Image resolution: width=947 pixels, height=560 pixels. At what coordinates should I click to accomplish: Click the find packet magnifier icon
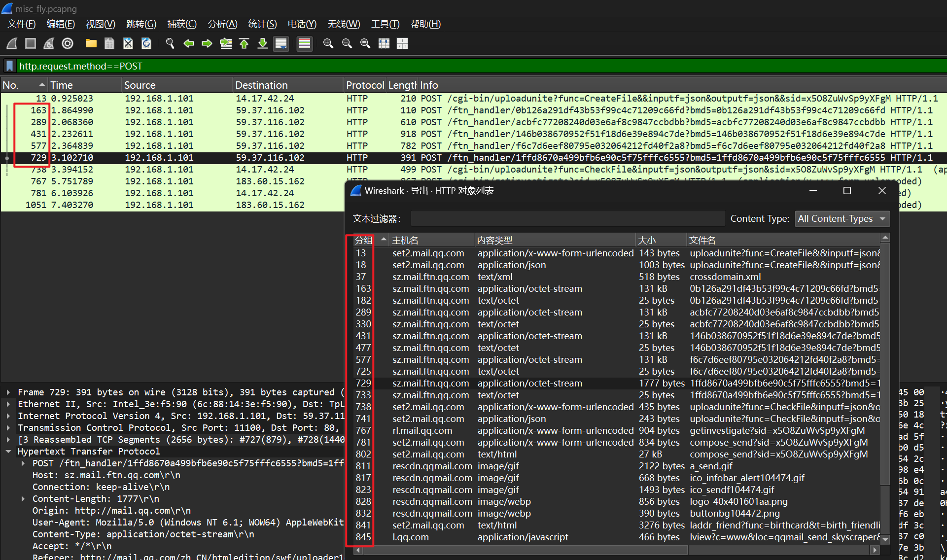point(170,43)
